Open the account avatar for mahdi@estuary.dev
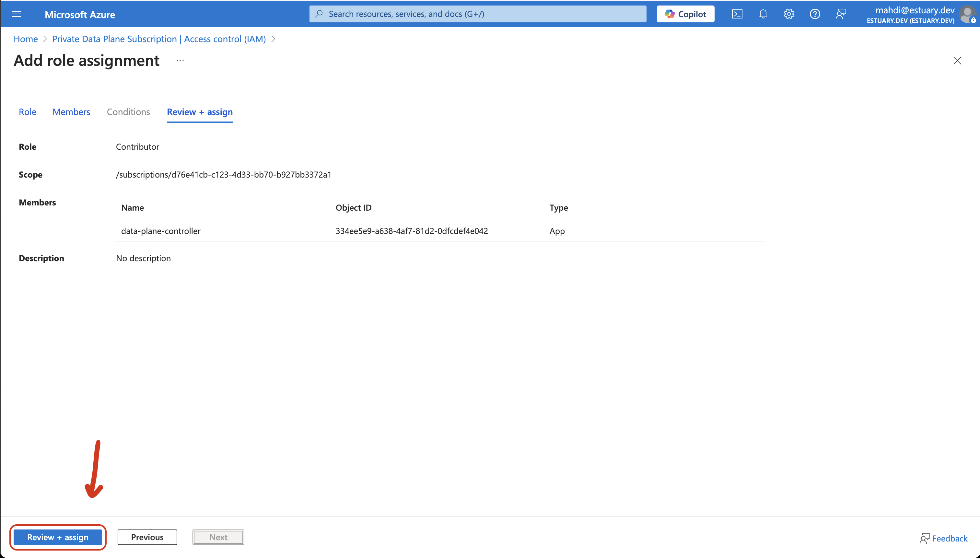This screenshot has width=980, height=558. pos(967,15)
